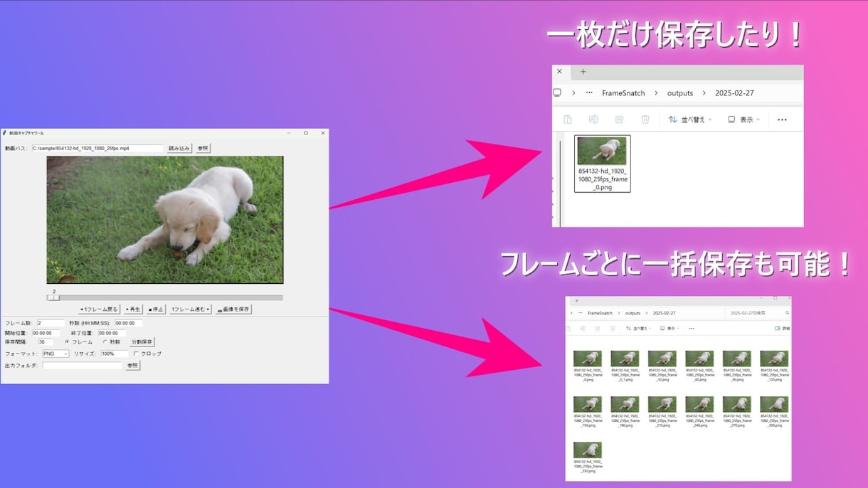868x488 pixels.
Task: Add a new tab with plus in upper Explorer window
Action: coord(583,71)
